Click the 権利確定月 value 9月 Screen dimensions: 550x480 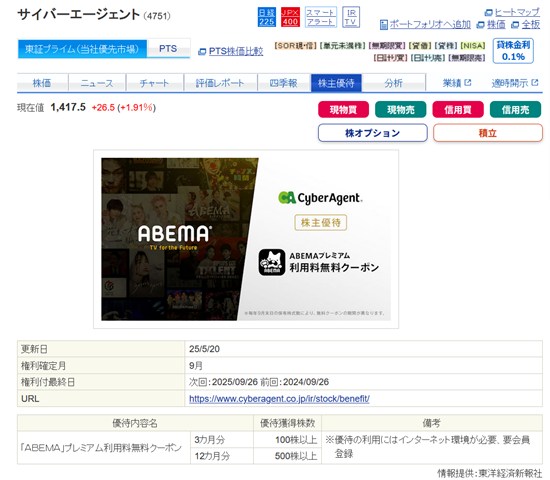click(x=196, y=366)
